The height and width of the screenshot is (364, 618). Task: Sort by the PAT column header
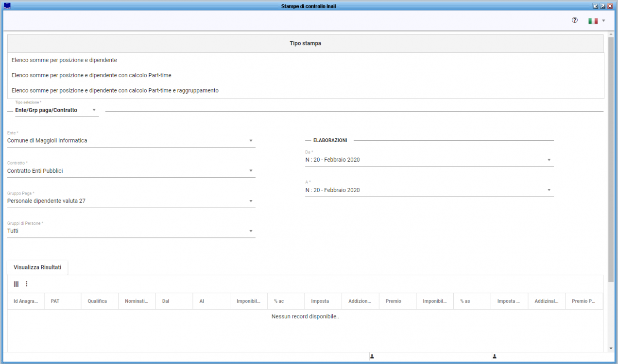55,301
